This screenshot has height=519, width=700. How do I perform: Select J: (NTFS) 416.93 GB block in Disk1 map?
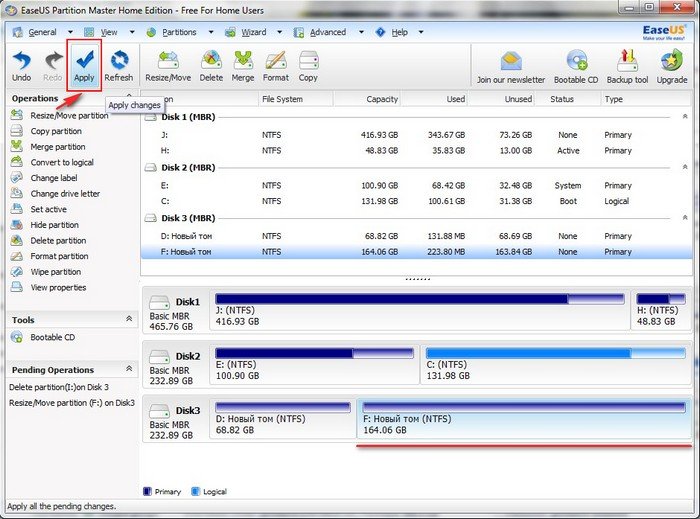point(420,311)
